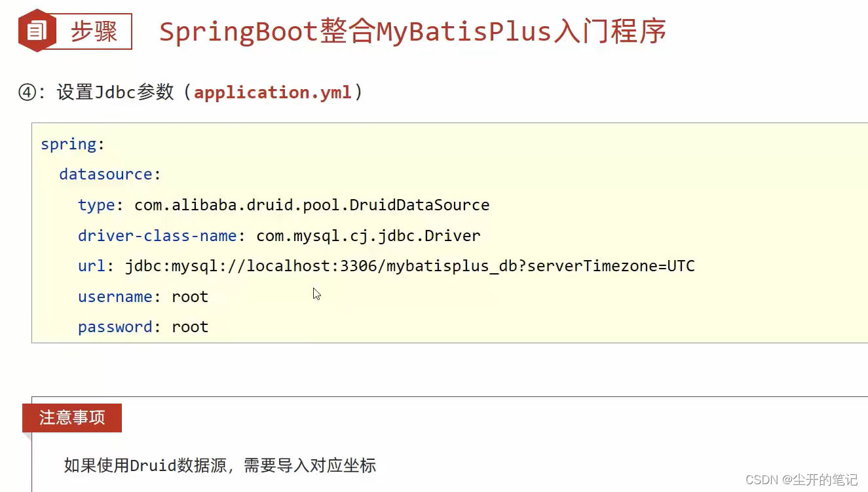The width and height of the screenshot is (868, 492).
Task: Click the password key
Action: click(x=115, y=327)
